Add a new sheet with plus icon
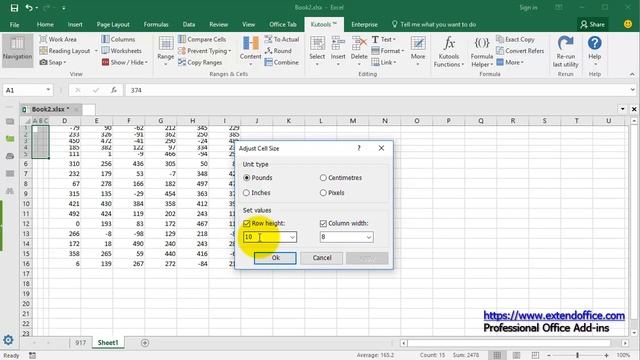Screen dimensions: 640x360 pos(145,343)
